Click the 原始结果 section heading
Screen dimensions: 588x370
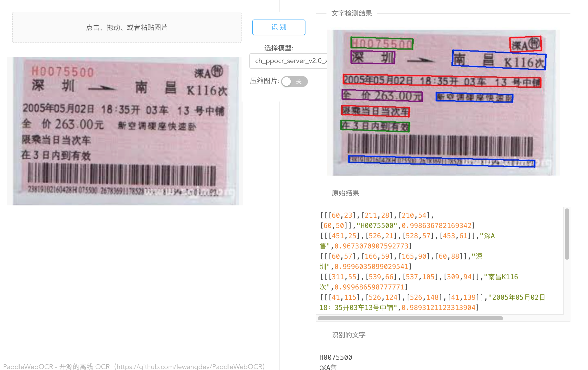345,193
